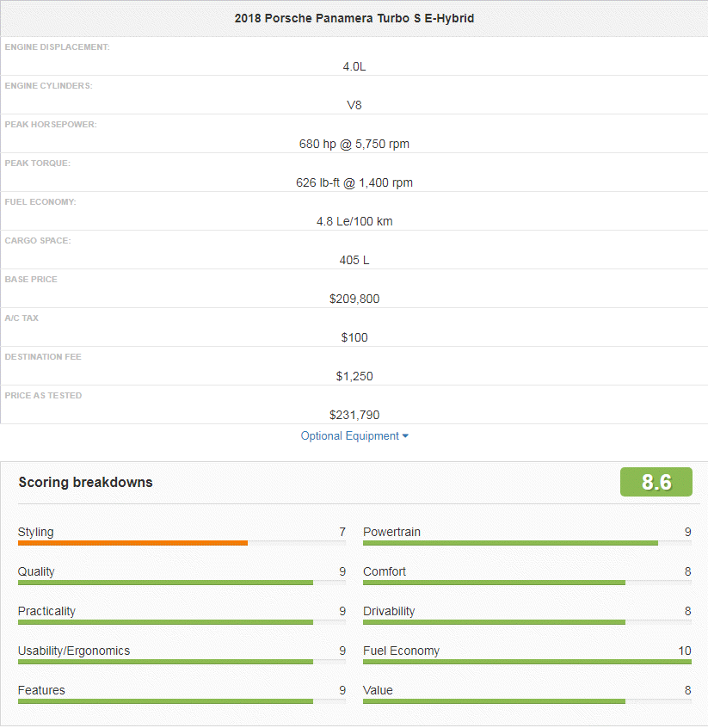Click the green 8.6 overall score badge
708x728 pixels.
[x=656, y=482]
